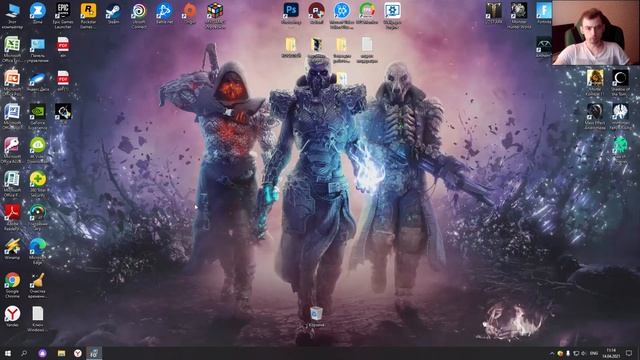Open the Recycle Bin icon
Screen dimensions: 640x360
316,314
